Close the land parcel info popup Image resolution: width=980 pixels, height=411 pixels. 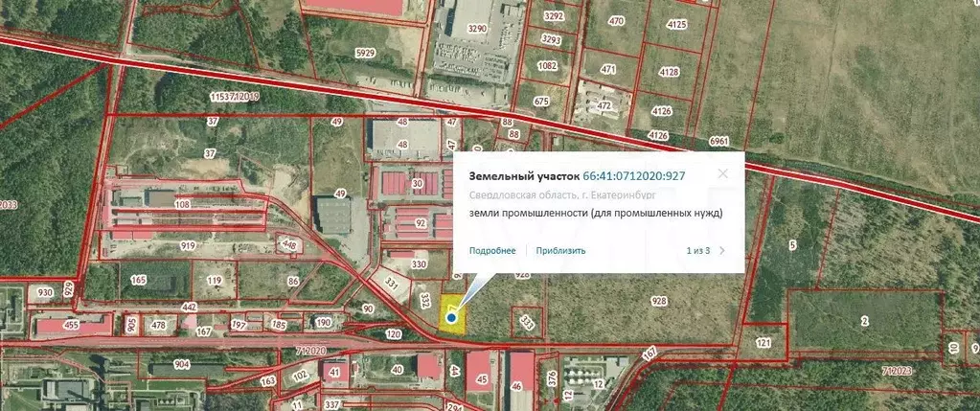point(722,173)
